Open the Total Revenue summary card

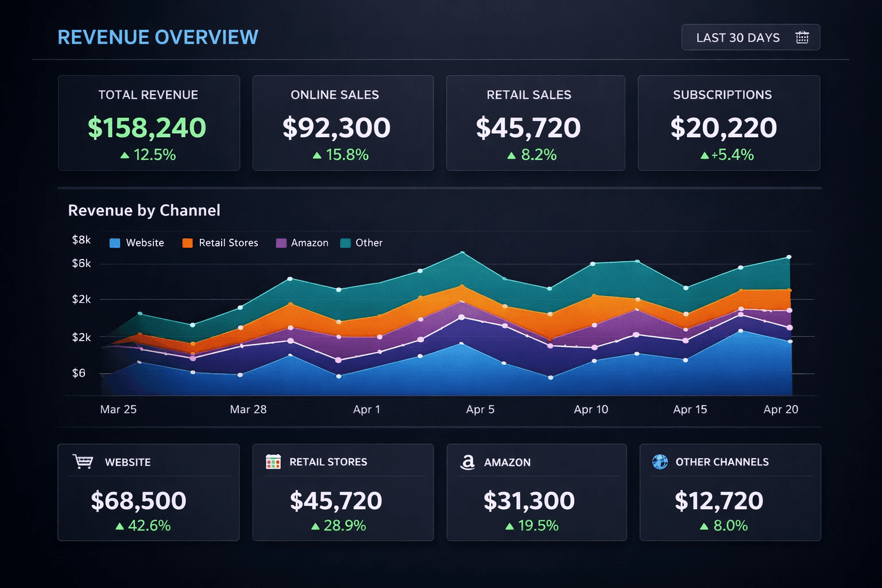(x=149, y=123)
